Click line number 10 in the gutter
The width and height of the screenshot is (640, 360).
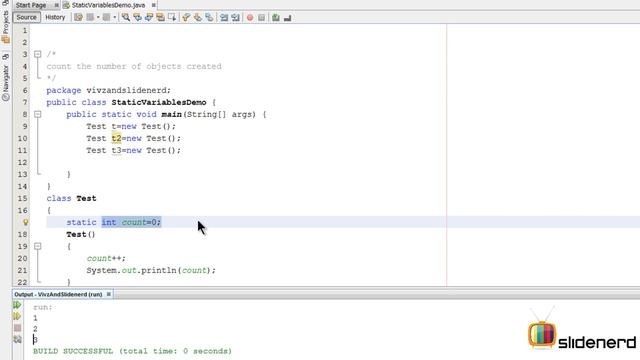click(22, 138)
